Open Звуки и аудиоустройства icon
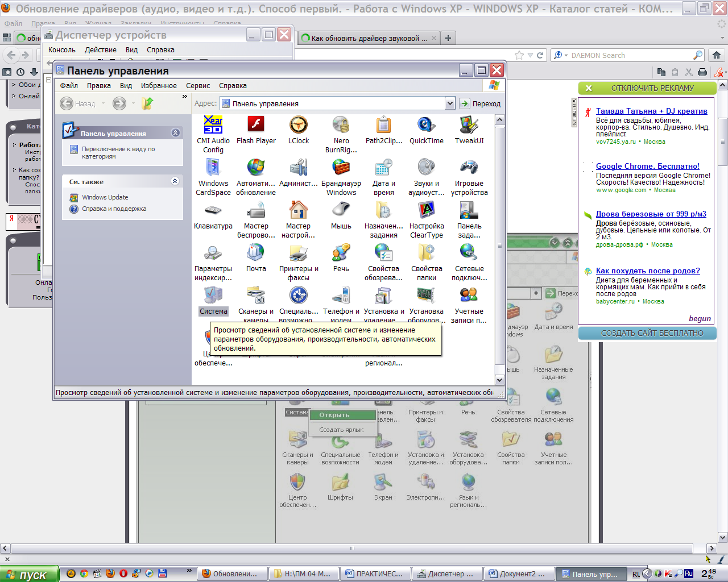The image size is (728, 582). [x=427, y=177]
